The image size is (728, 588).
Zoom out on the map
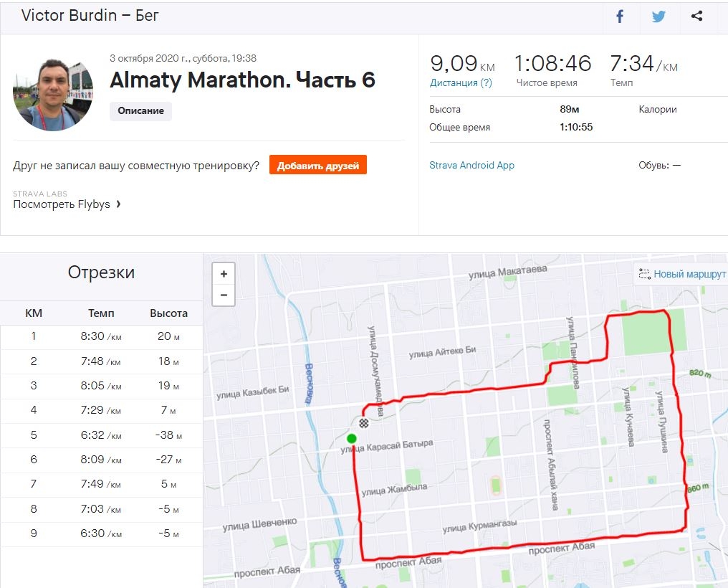[x=224, y=295]
